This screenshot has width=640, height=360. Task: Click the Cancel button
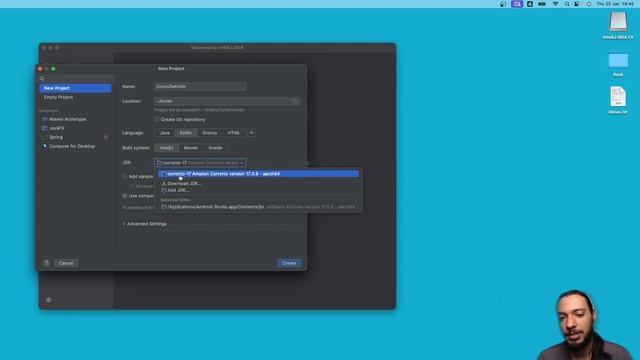pos(66,263)
